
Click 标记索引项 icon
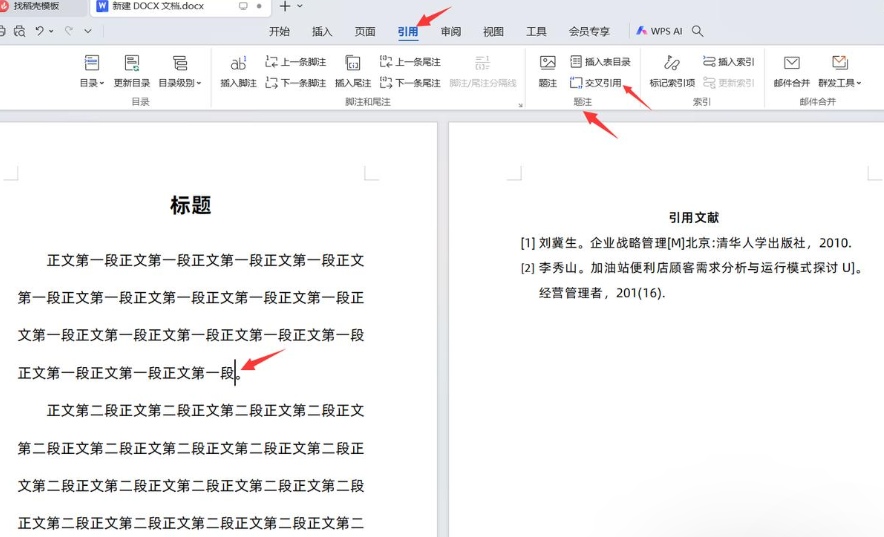tap(671, 64)
